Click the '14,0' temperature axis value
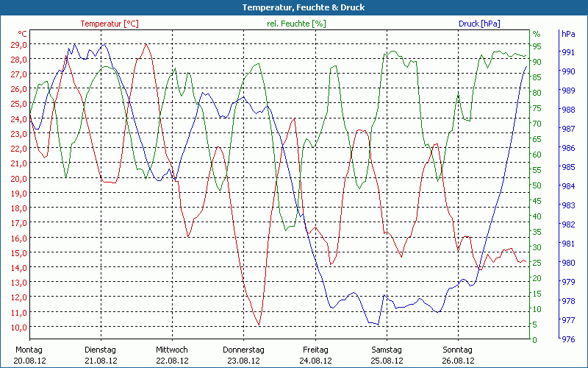Image resolution: width=588 pixels, height=368 pixels. coord(18,268)
